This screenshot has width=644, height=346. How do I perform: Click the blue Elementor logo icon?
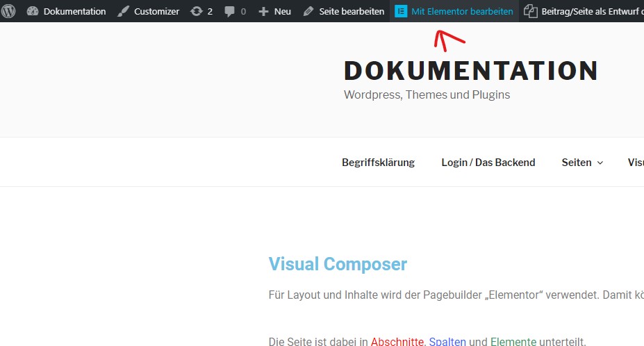coord(401,11)
